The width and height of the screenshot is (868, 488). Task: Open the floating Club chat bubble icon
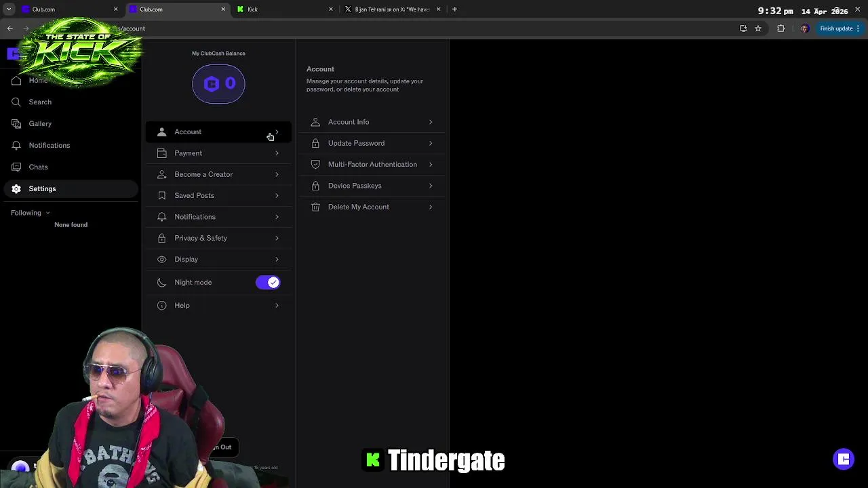point(844,459)
